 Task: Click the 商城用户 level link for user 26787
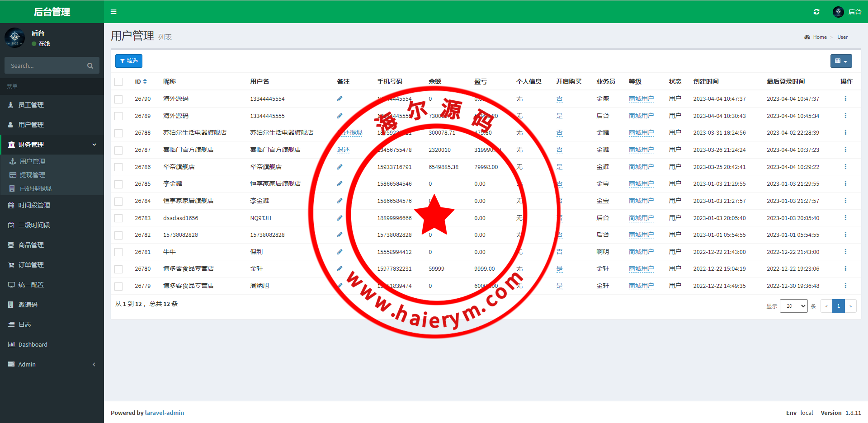click(641, 150)
